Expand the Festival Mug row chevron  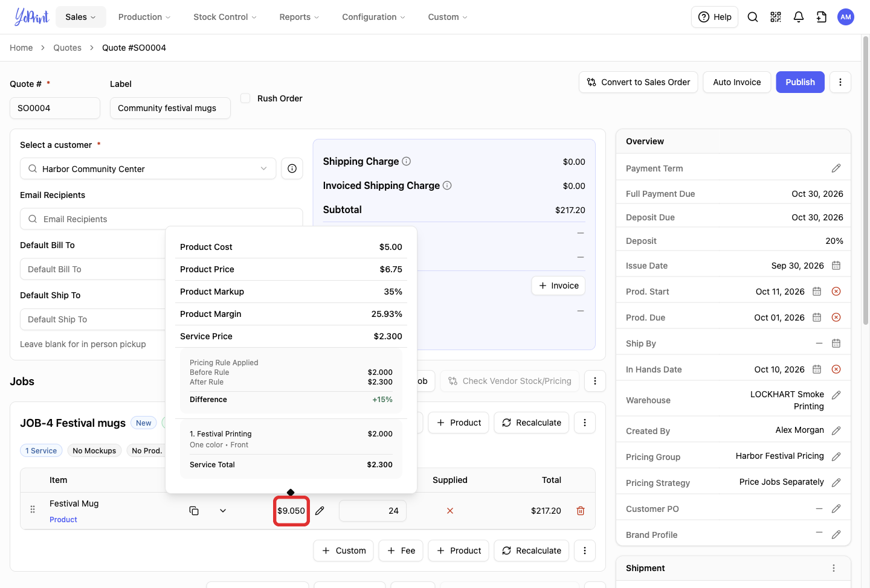[223, 511]
